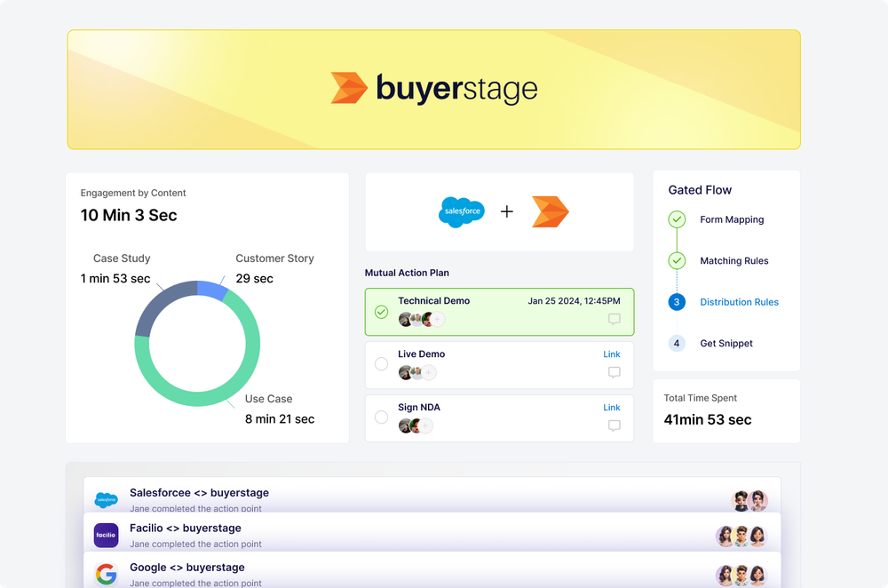
Task: Click the 'Mutual Action Plan' heading
Action: (x=407, y=273)
